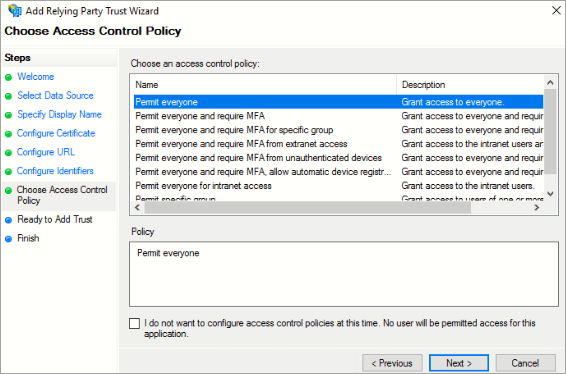566x374 pixels.
Task: Select Permit everyone for intranet access policy
Action: click(x=338, y=186)
